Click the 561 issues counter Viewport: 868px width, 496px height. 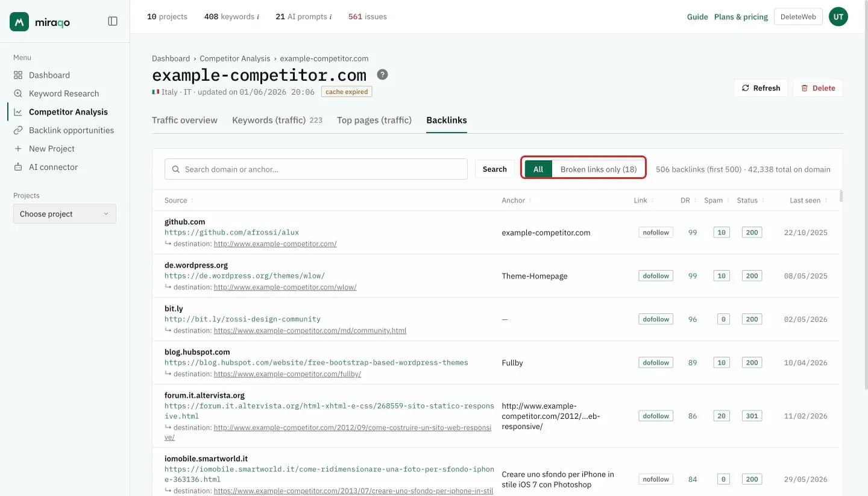(368, 17)
